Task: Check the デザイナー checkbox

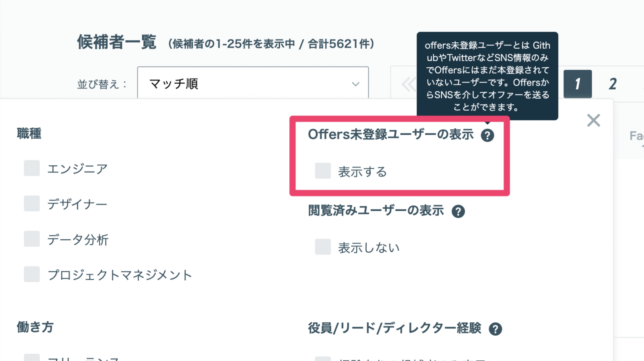Action: pos(32,203)
